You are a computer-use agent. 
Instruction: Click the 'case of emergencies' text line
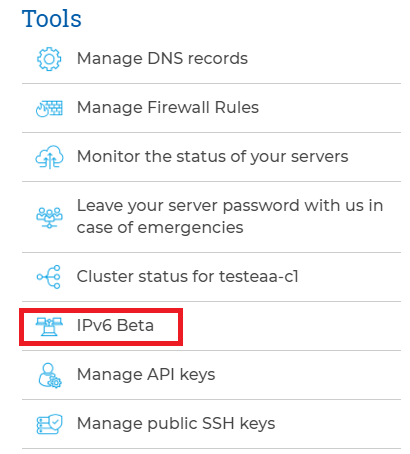pyautogui.click(x=160, y=228)
